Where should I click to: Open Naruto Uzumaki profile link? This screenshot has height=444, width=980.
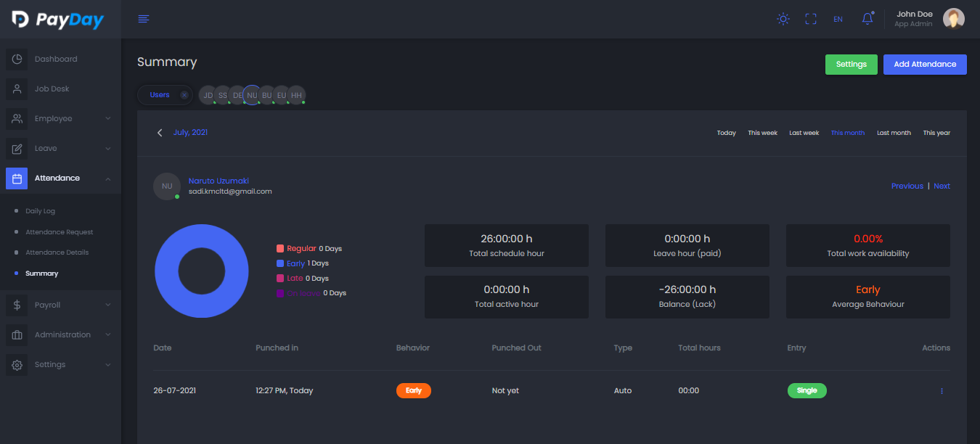tap(219, 181)
